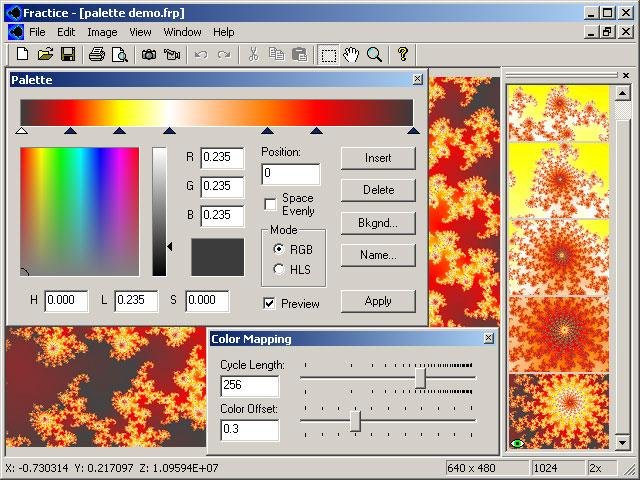The height and width of the screenshot is (480, 640).
Task: Save using the floppy disk icon
Action: (x=68, y=54)
